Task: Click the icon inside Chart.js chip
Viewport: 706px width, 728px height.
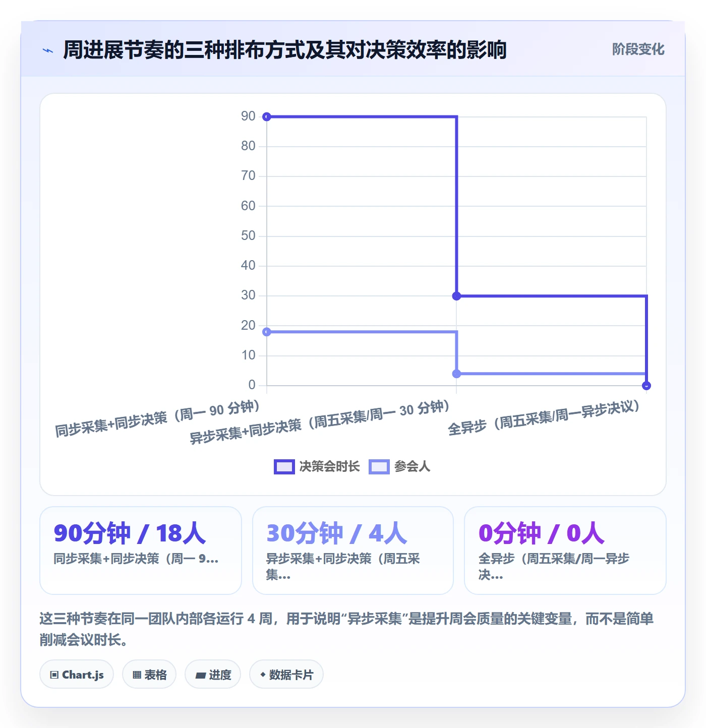Action: (54, 675)
